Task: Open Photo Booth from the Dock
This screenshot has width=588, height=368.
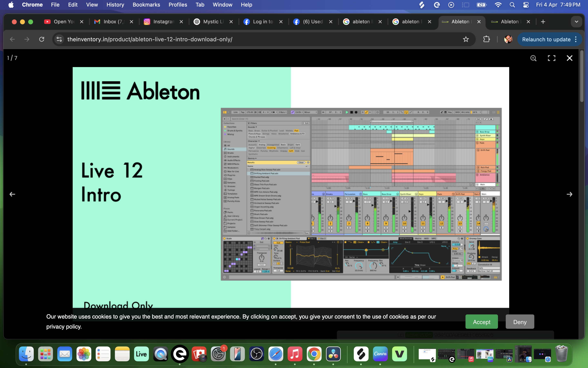Action: 199,354
